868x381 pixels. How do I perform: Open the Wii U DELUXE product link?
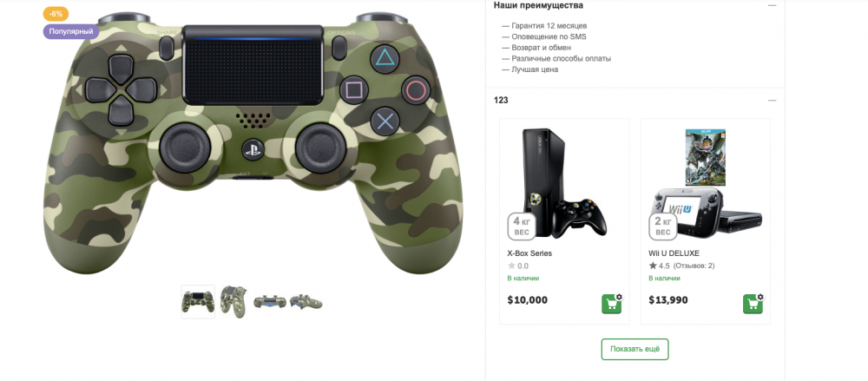[x=674, y=253]
